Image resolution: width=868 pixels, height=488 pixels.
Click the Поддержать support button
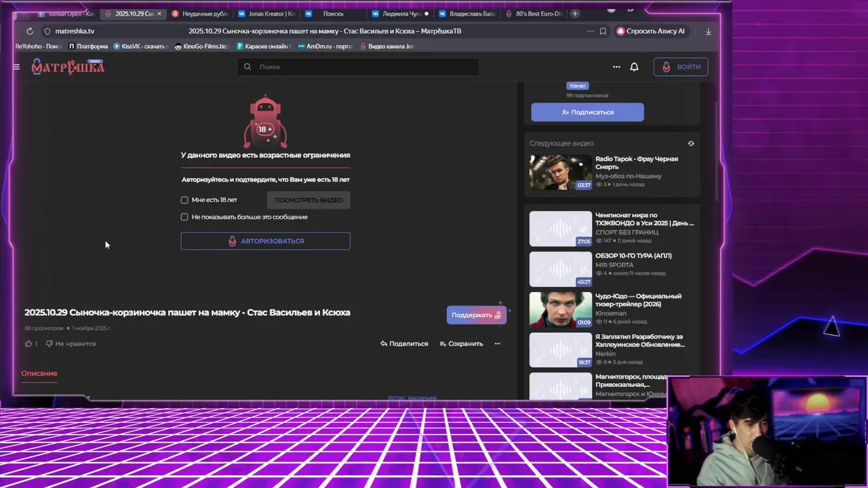tap(477, 315)
